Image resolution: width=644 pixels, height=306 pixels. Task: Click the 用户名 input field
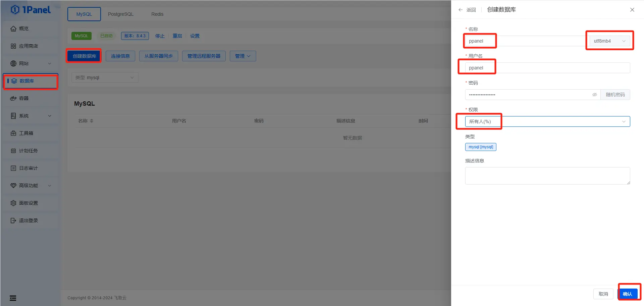click(x=547, y=68)
